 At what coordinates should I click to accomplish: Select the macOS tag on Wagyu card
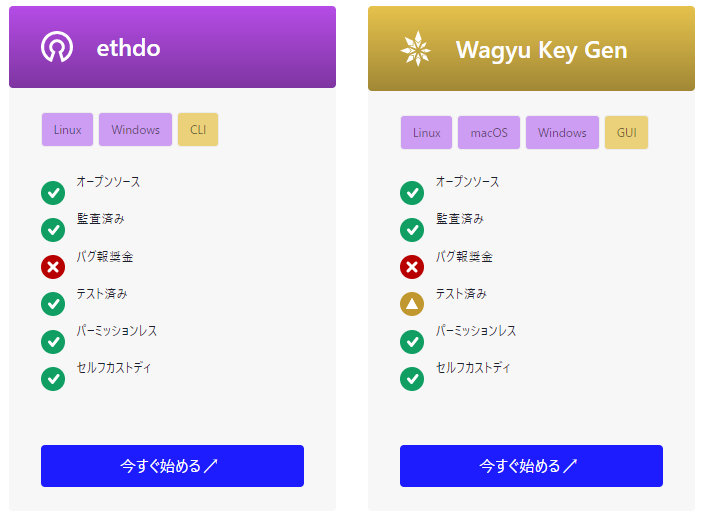489,133
